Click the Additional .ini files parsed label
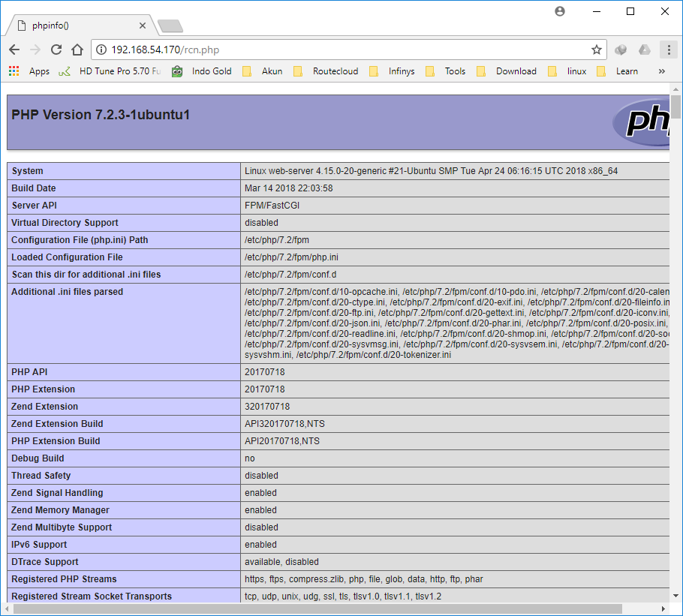 coord(67,292)
